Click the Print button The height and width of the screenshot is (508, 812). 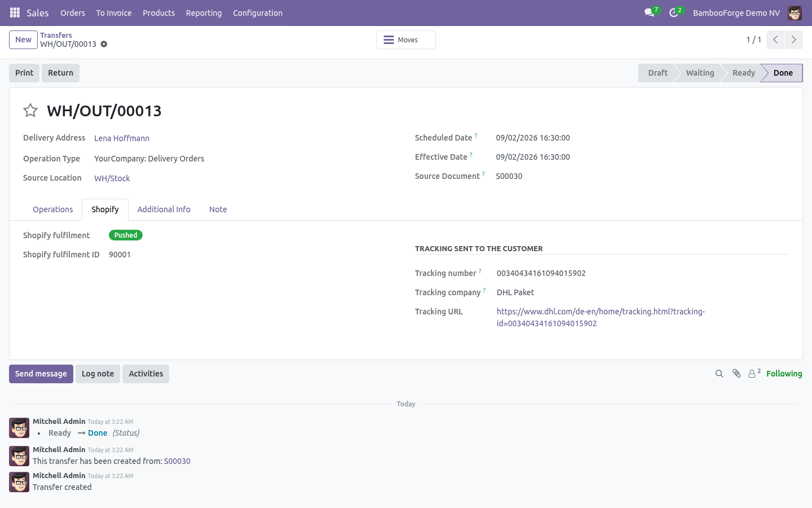click(x=24, y=73)
